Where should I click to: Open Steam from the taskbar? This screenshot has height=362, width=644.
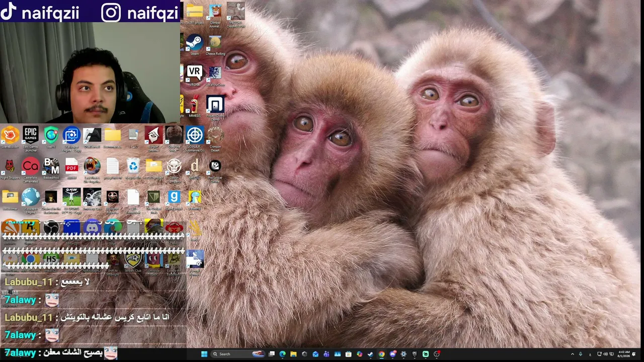370,354
